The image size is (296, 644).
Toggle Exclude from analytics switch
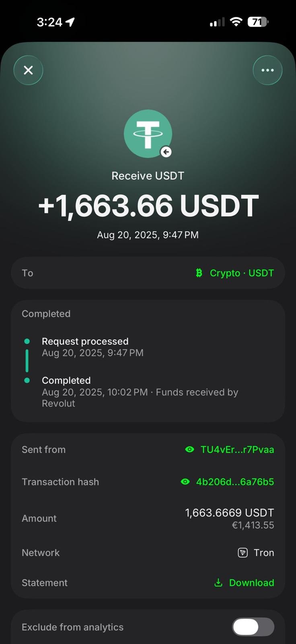253,627
